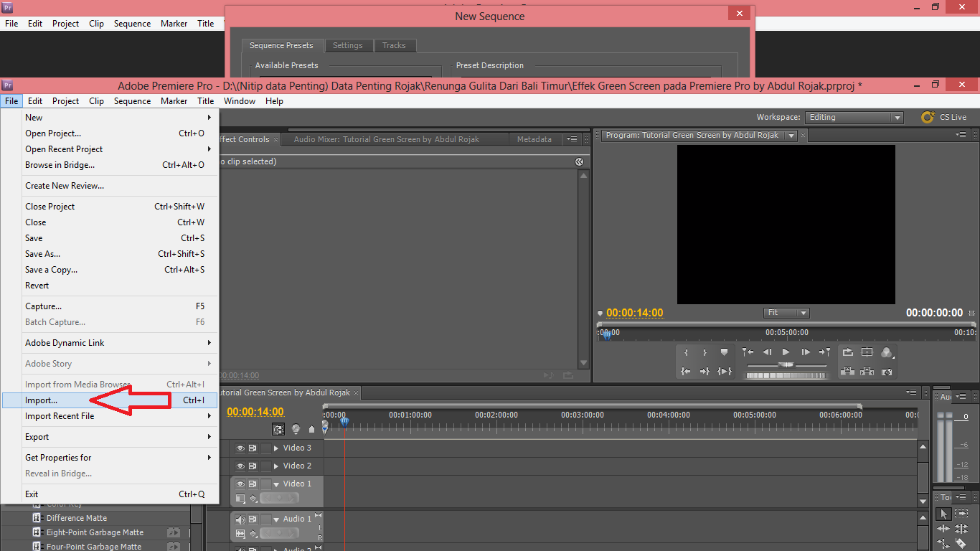Viewport: 980px width, 551px height.
Task: Expand Video 2 track
Action: 276,466
